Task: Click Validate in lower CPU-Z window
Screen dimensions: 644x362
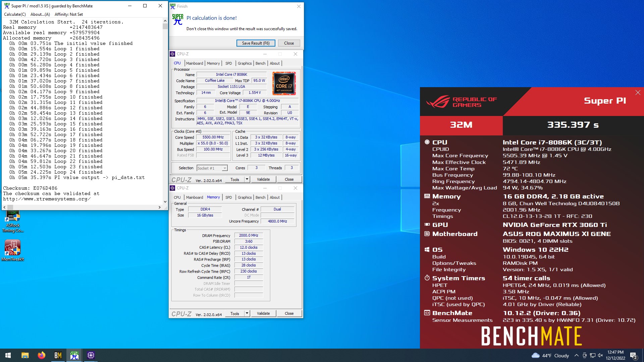Action: (x=263, y=314)
